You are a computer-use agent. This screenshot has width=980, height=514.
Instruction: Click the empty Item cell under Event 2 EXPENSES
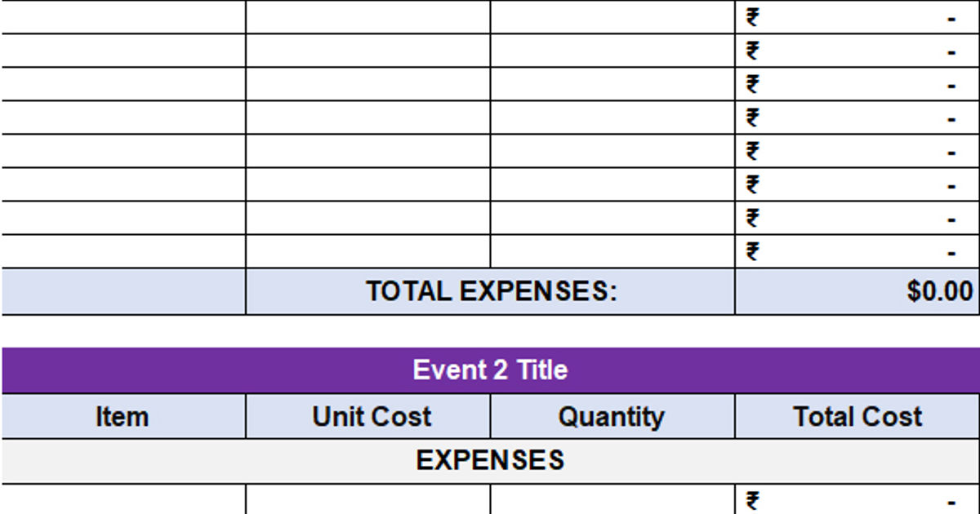[x=123, y=499]
